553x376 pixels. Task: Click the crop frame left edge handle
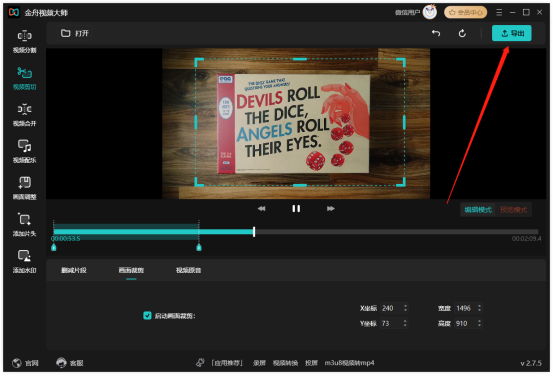click(196, 122)
